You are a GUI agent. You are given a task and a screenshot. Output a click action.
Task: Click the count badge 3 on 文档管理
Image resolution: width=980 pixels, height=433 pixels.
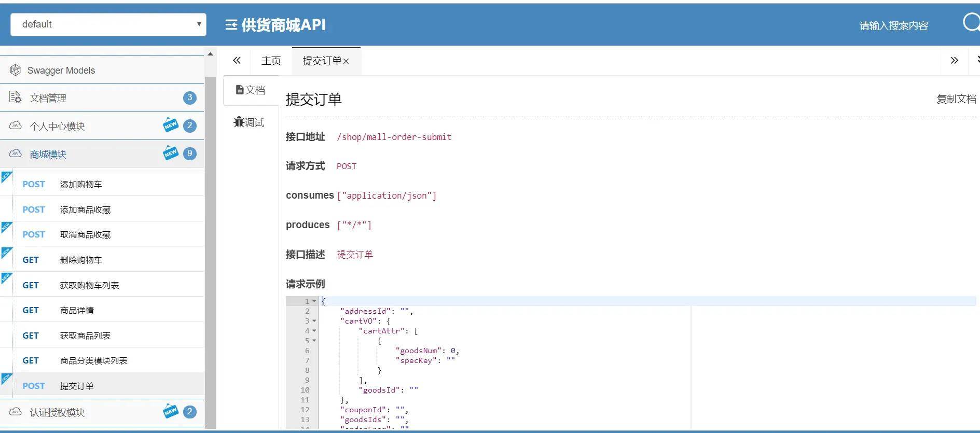coord(190,97)
